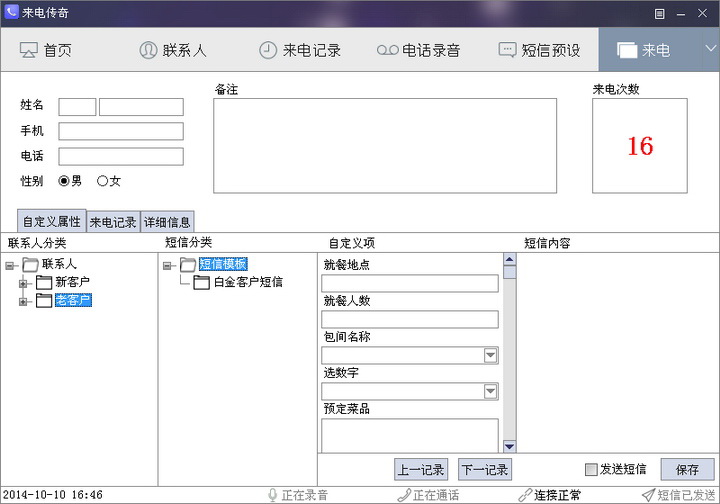Click the voicemail tape recording icon

[388, 50]
